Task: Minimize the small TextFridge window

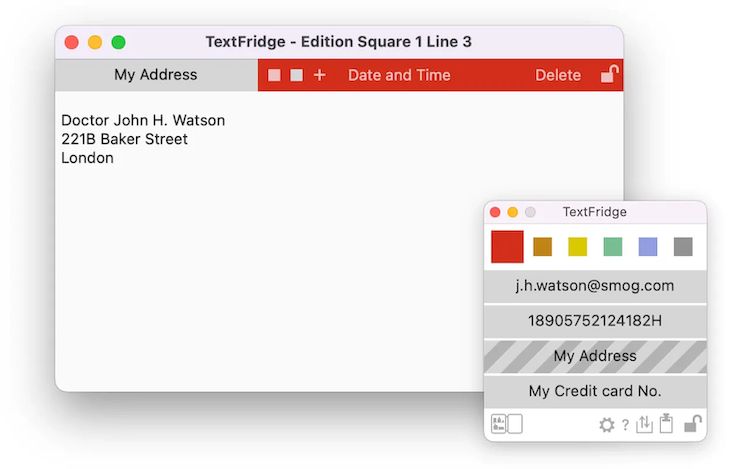Action: pos(512,212)
